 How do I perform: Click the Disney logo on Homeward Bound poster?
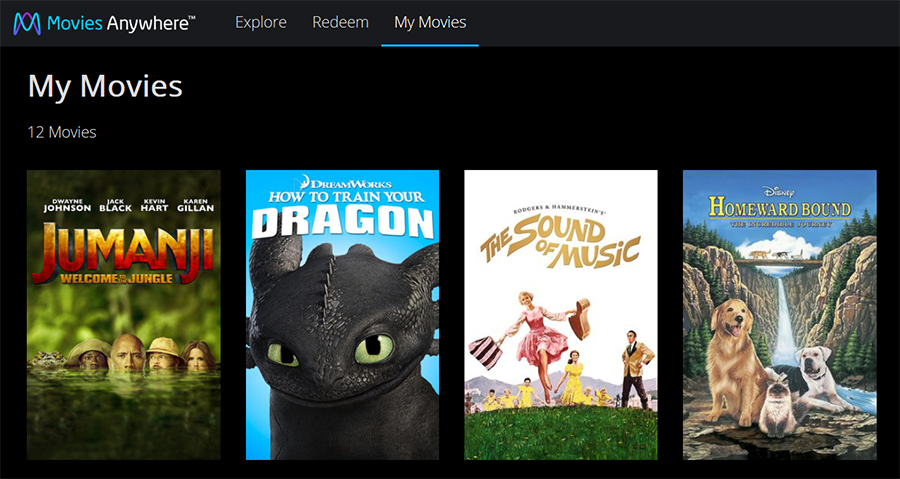[777, 191]
